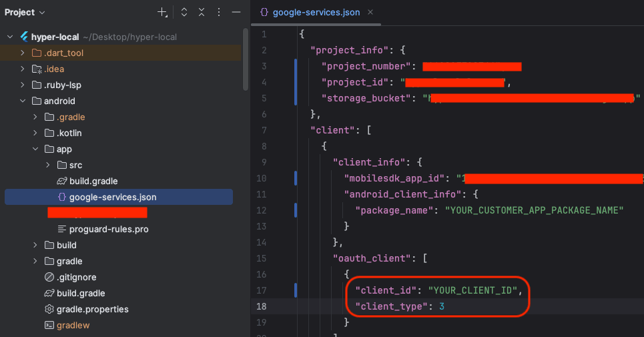Click the JSON icon on the editor tab

coord(264,12)
